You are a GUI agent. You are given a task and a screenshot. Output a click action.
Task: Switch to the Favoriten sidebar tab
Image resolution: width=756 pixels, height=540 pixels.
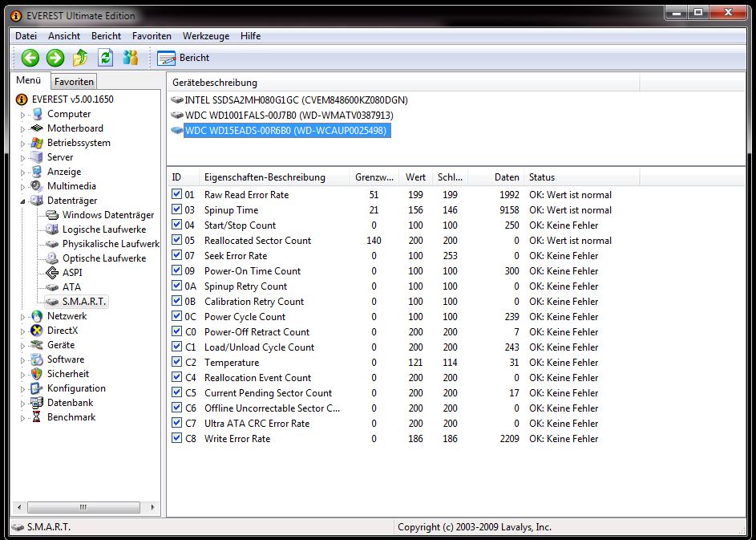[74, 82]
